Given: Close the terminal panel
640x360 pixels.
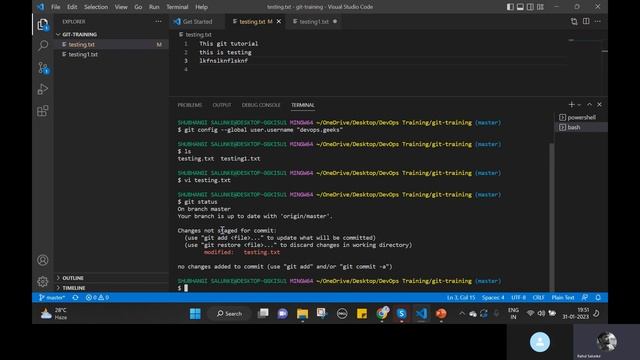Looking at the screenshot, I should click(599, 104).
